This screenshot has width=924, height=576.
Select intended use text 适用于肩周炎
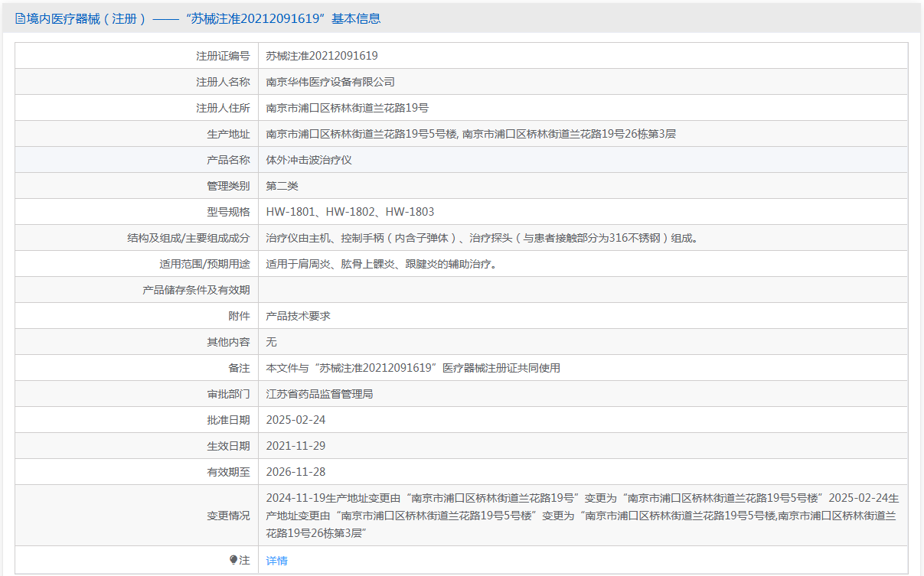(384, 264)
